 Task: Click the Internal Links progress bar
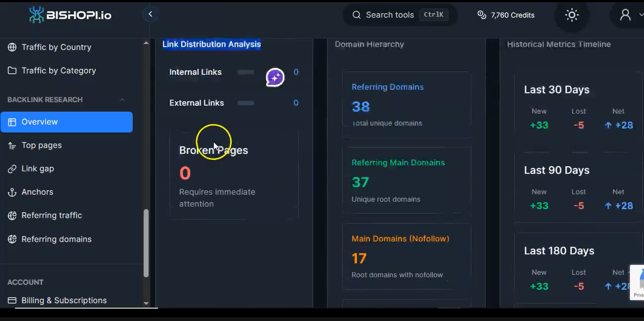246,72
